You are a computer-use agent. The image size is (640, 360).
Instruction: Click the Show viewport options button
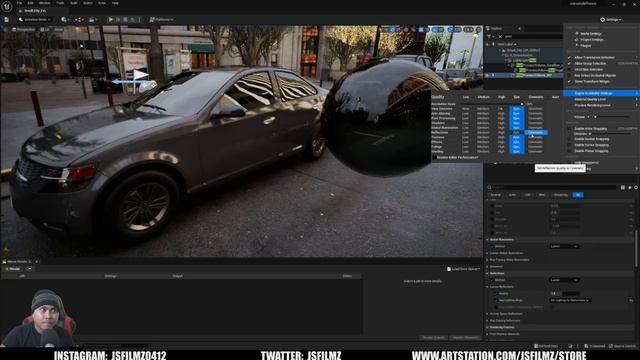coord(59,29)
